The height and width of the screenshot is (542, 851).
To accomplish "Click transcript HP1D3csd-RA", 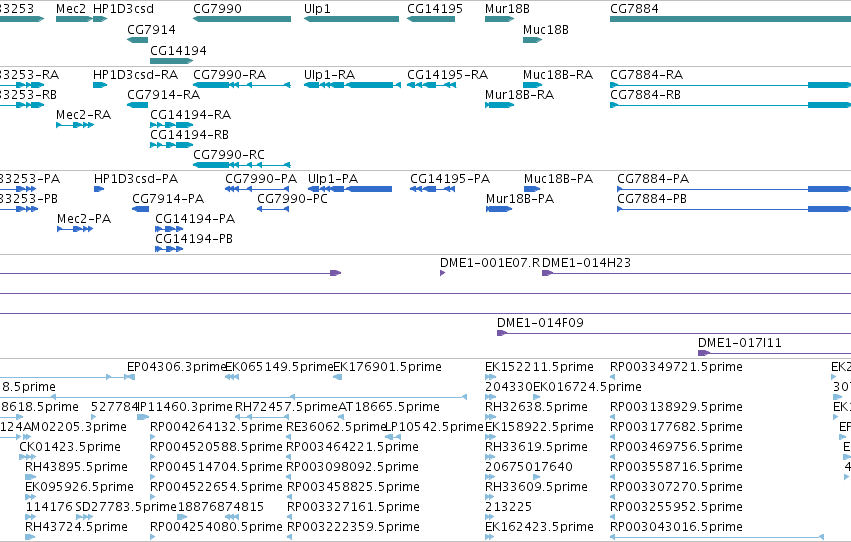I will tap(100, 85).
